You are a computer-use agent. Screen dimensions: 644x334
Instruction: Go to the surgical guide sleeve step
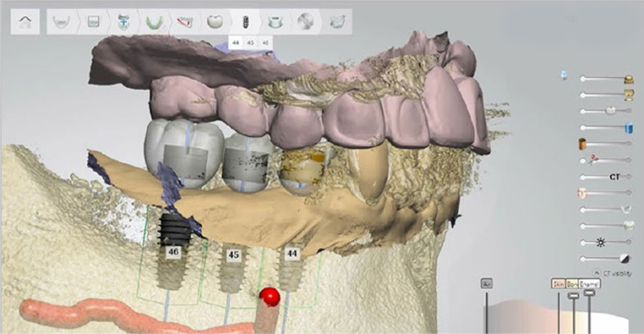point(275,21)
